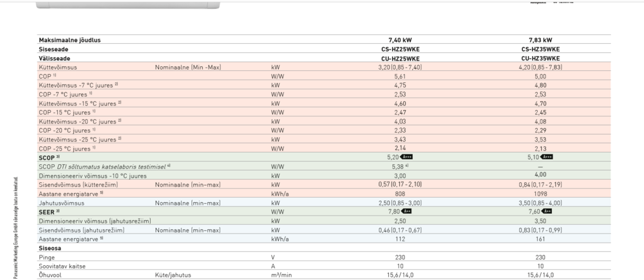This screenshot has height=280, width=644.
Task: Click the value "4,60"
Action: [400, 104]
